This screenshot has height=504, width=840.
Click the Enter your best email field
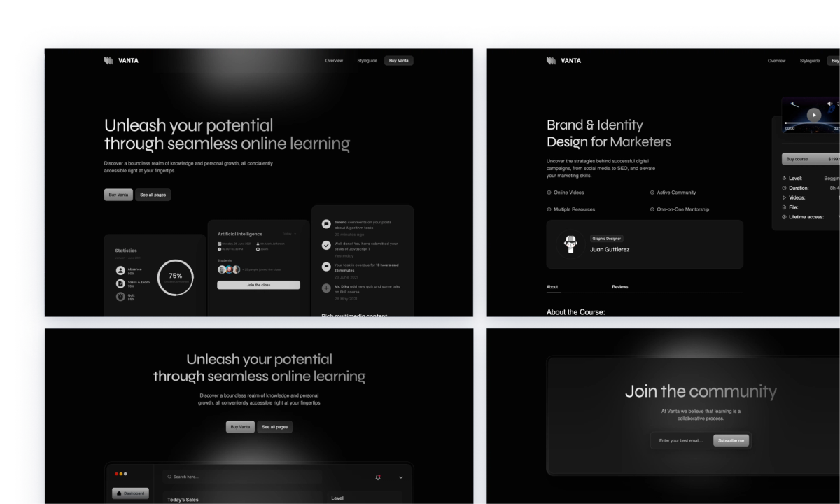coord(682,440)
